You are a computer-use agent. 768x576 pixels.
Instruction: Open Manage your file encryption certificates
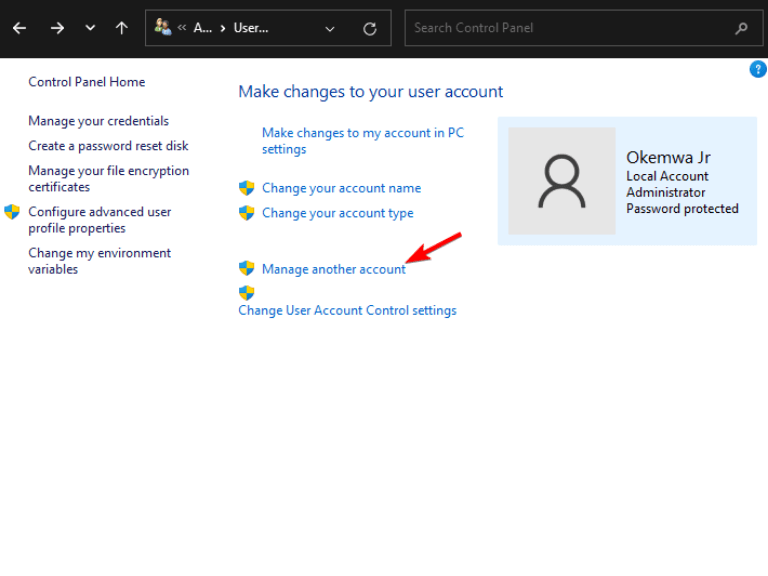point(108,179)
